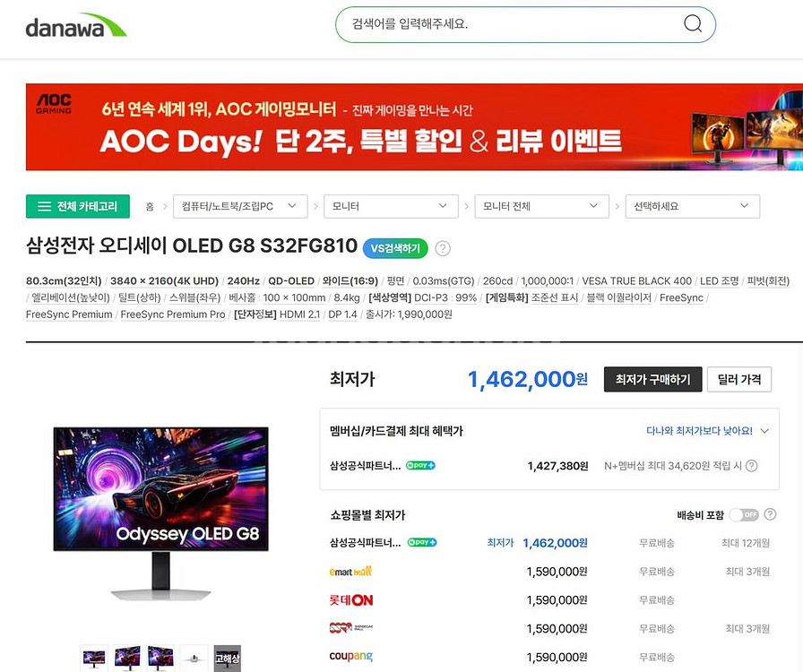Click the 80.3cm(32인치) spec link
The height and width of the screenshot is (672, 803).
point(64,281)
